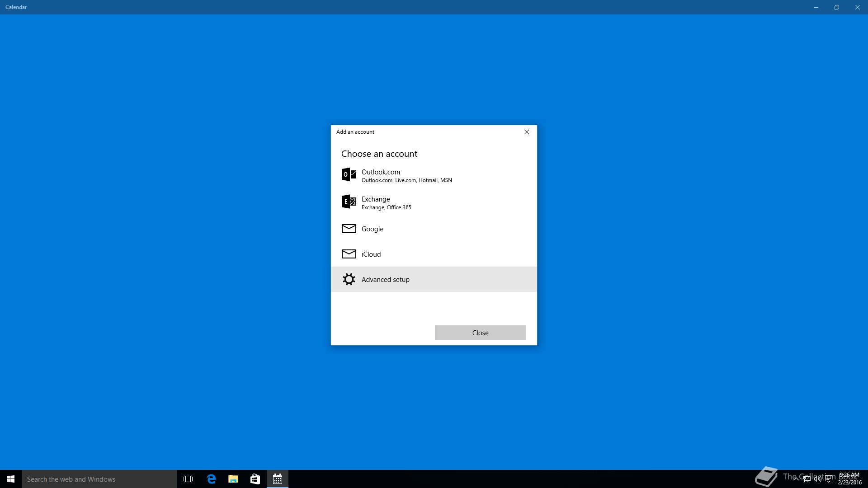Click the Exchange logo icon
The width and height of the screenshot is (868, 488).
(349, 202)
